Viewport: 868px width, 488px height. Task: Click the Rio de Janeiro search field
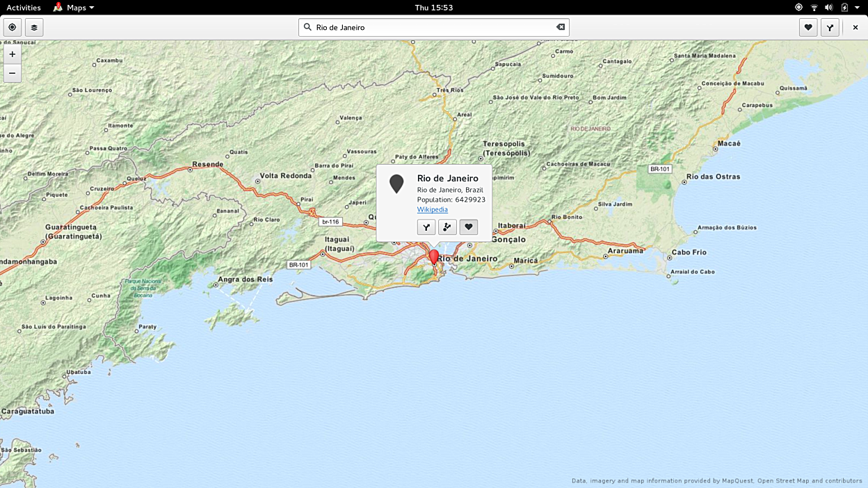coord(431,27)
